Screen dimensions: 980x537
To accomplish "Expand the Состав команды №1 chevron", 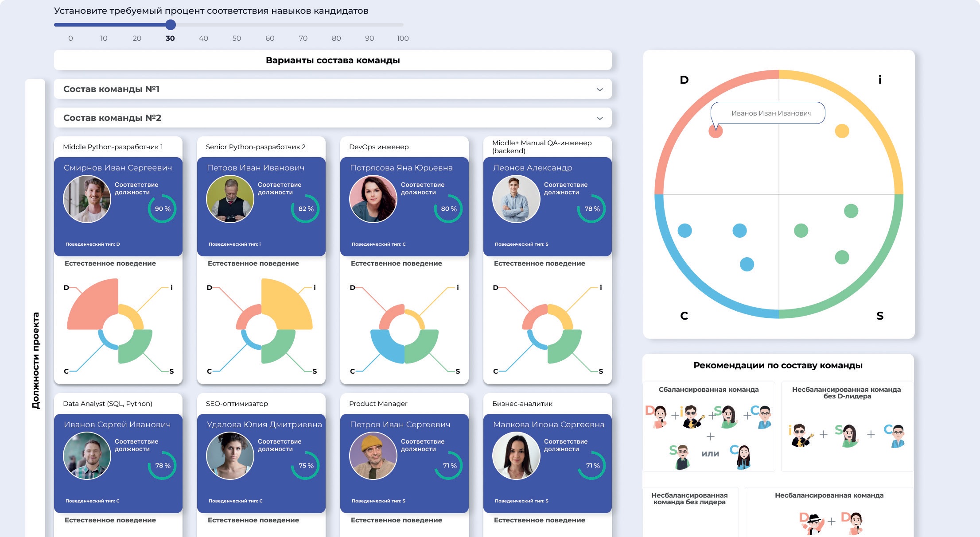I will coord(599,89).
